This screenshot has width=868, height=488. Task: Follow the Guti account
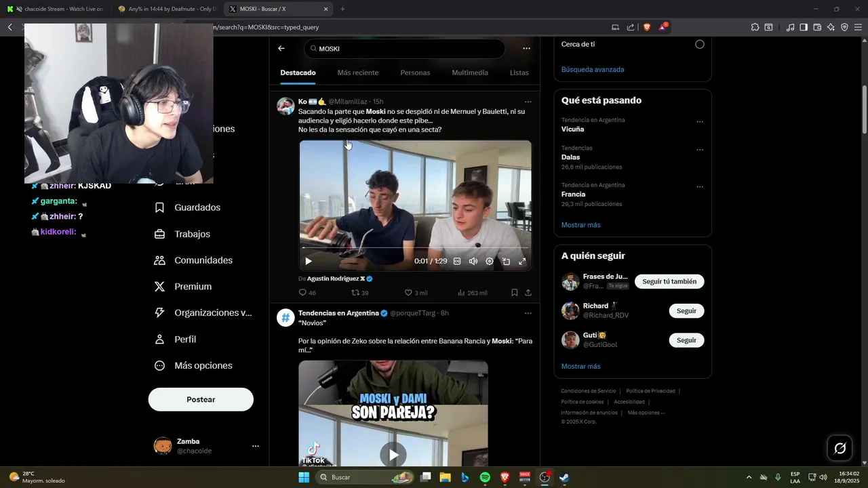[686, 340]
